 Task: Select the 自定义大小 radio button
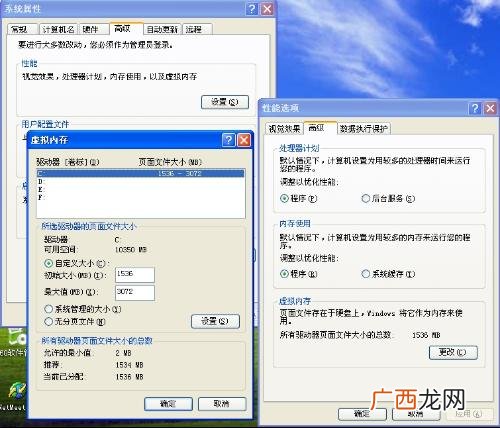click(49, 263)
